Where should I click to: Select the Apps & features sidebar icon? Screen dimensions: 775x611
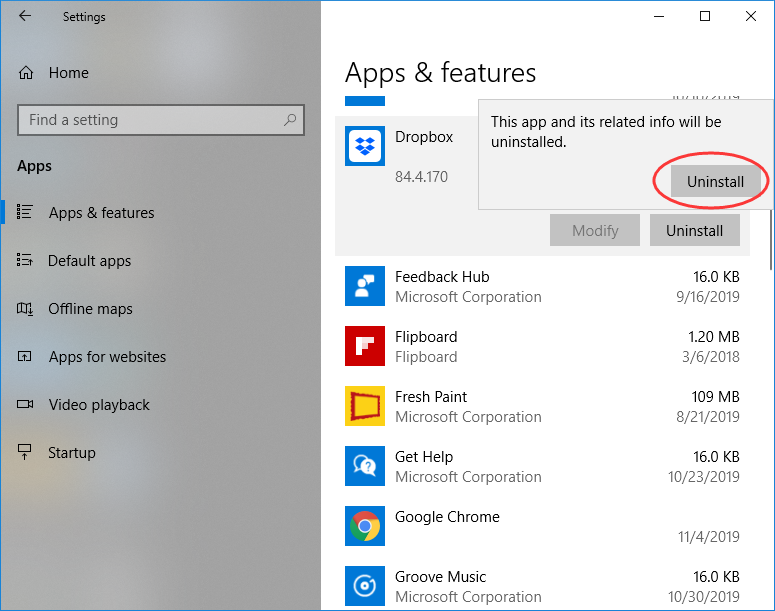coord(24,212)
